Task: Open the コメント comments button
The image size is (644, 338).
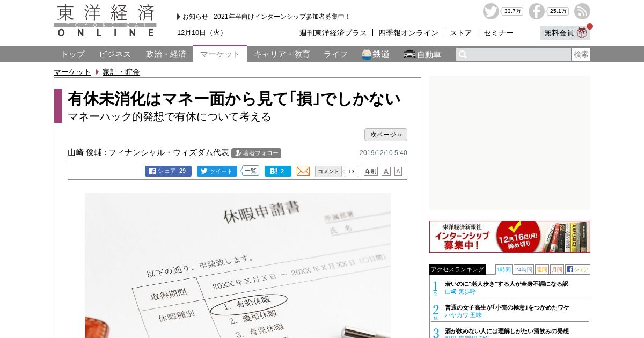Action: coord(328,171)
